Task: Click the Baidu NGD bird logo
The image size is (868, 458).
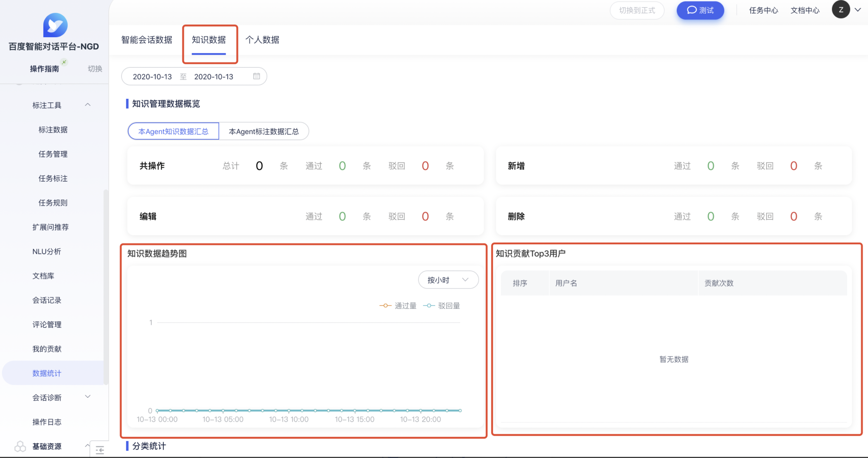Action: [x=55, y=25]
